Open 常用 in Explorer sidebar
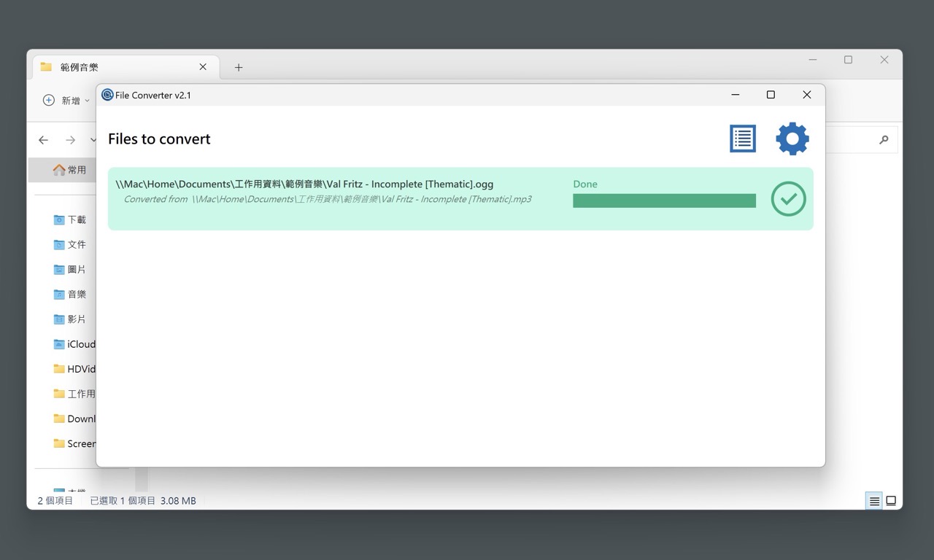 coord(69,170)
